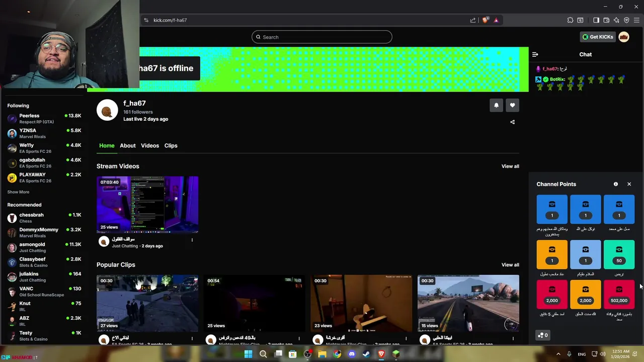
Task: Click the Kick search field
Action: (x=322, y=37)
